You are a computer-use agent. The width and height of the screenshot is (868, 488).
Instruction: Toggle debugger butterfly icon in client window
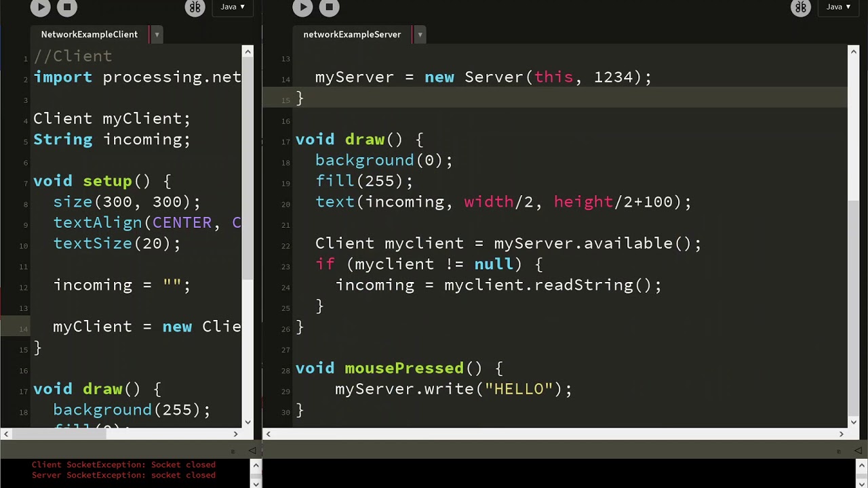(x=195, y=7)
